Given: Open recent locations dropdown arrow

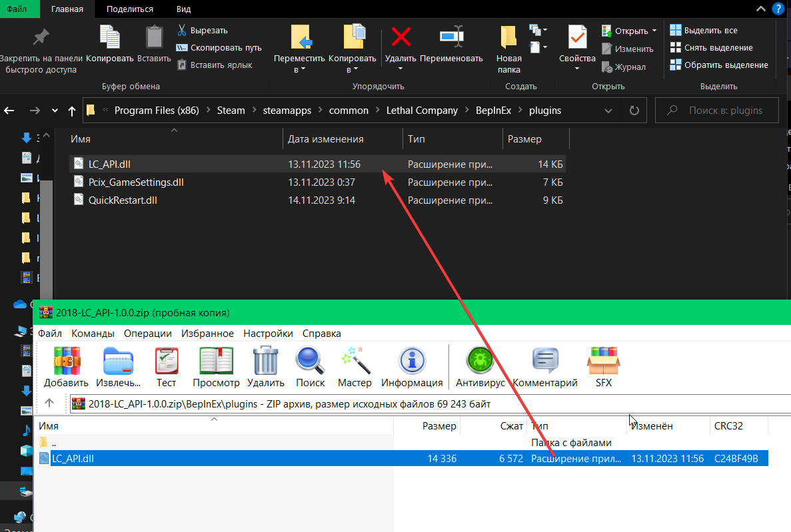Looking at the screenshot, I should point(55,111).
